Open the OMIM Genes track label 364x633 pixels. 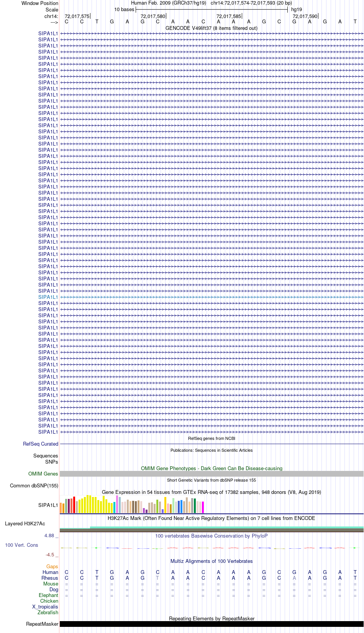click(x=43, y=474)
